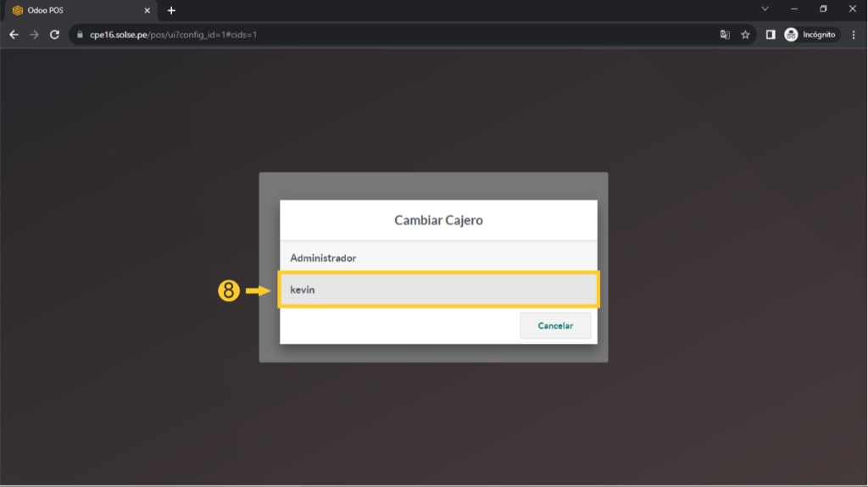Minimize the browser window
Viewport: 868px width, 487px height.
(794, 9)
